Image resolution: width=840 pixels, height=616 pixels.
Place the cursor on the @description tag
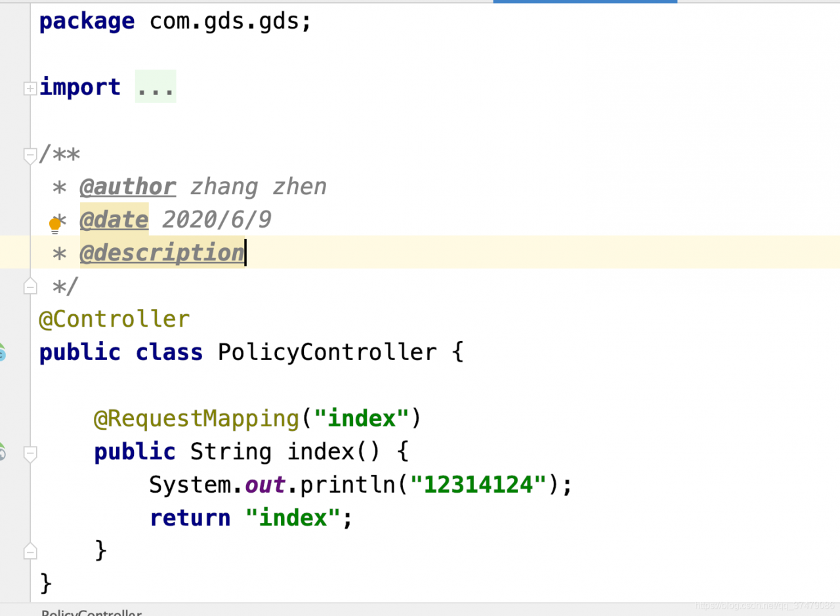click(161, 253)
